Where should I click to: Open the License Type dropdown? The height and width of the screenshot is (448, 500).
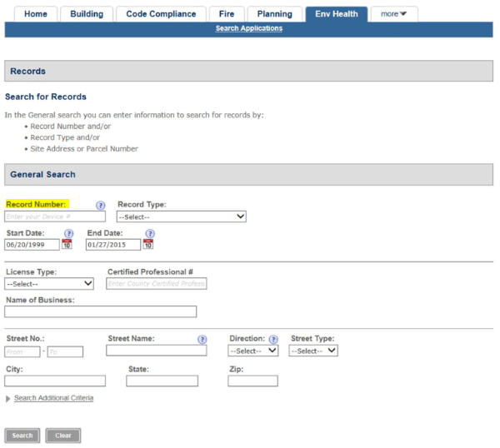click(49, 284)
